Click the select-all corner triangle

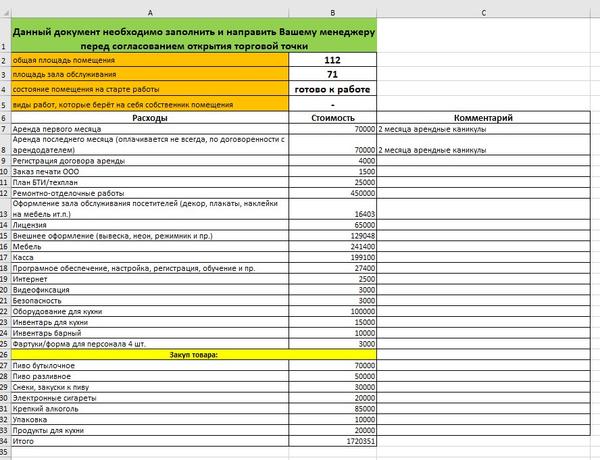(x=5, y=13)
